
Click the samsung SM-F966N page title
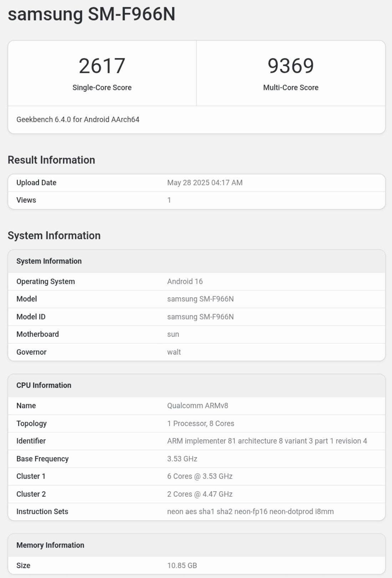[91, 14]
